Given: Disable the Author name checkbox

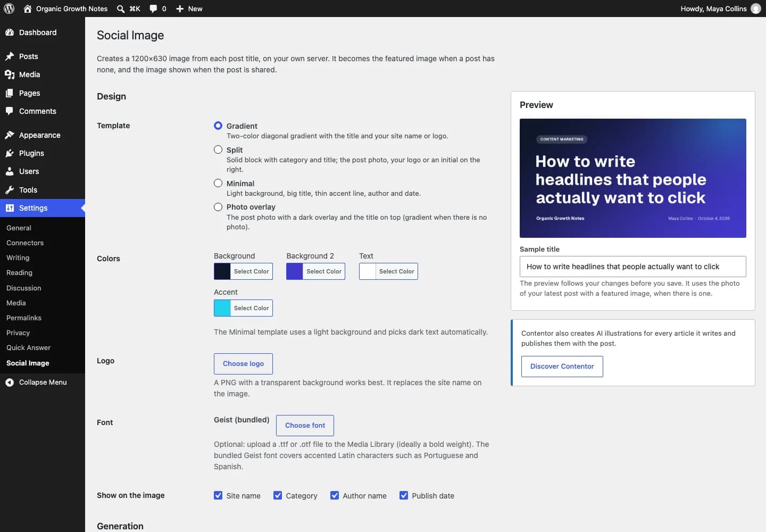Looking at the screenshot, I should point(335,495).
